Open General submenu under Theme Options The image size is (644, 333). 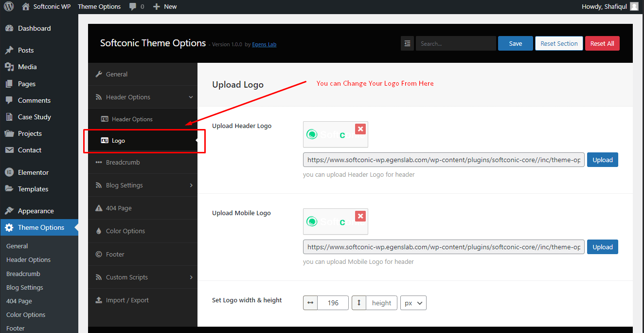17,246
